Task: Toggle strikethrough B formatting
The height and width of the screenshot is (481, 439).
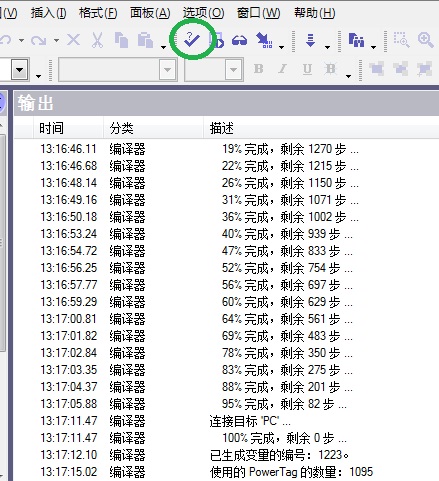Action: 331,69
